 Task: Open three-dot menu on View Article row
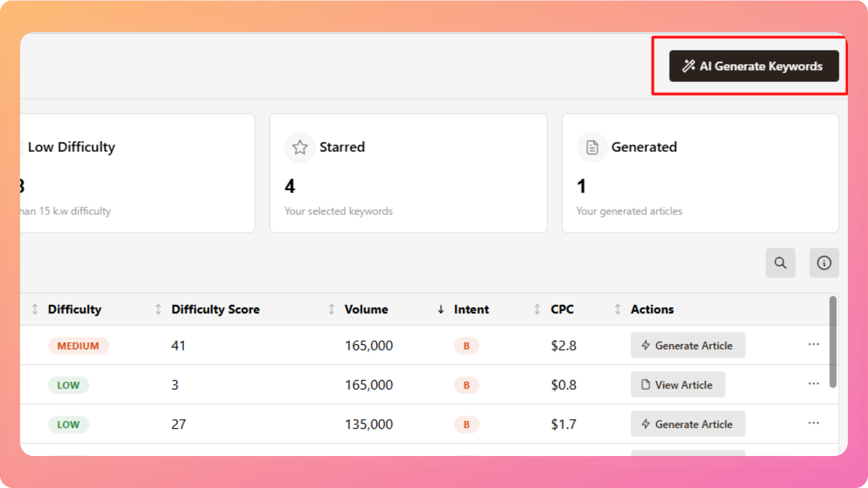point(813,384)
